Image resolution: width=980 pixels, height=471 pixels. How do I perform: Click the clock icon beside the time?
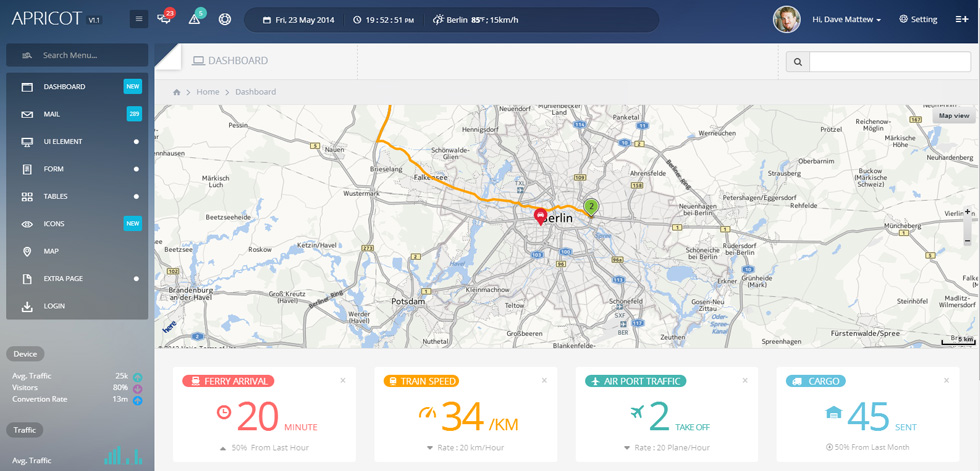[357, 20]
